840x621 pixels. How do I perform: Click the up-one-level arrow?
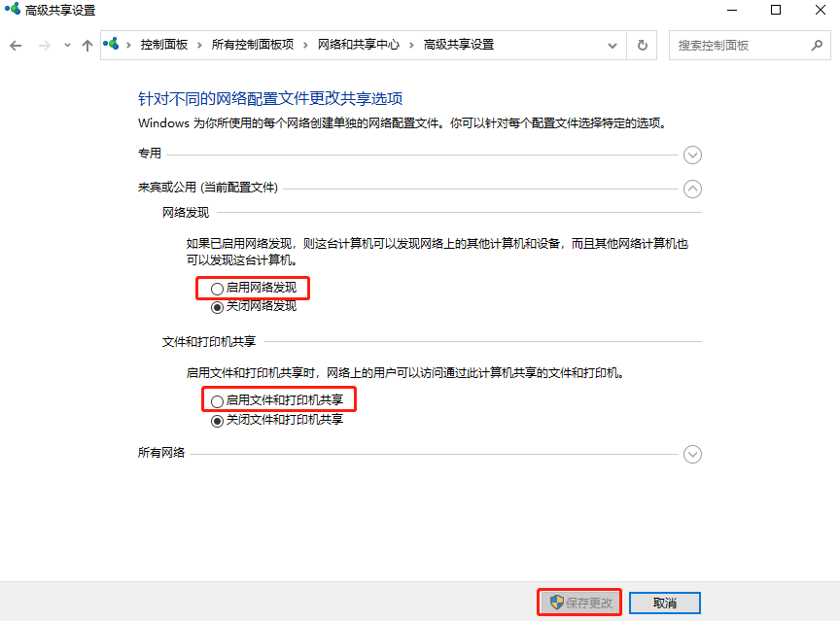(87, 45)
